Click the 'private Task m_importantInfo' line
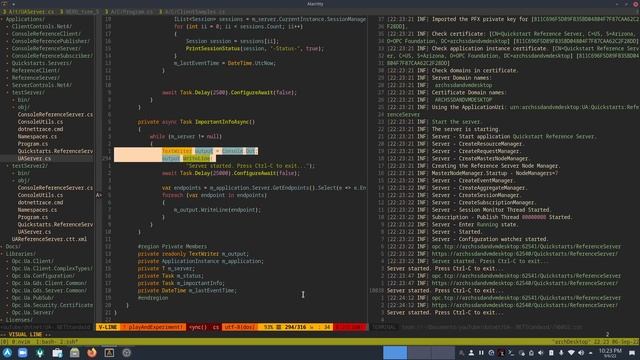Image resolution: width=640 pixels, height=360 pixels. click(x=181, y=283)
